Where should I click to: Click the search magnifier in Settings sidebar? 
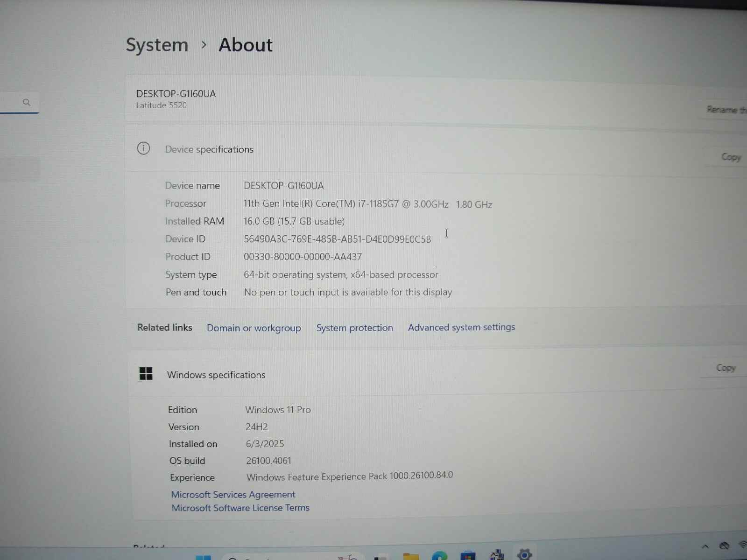pyautogui.click(x=27, y=102)
